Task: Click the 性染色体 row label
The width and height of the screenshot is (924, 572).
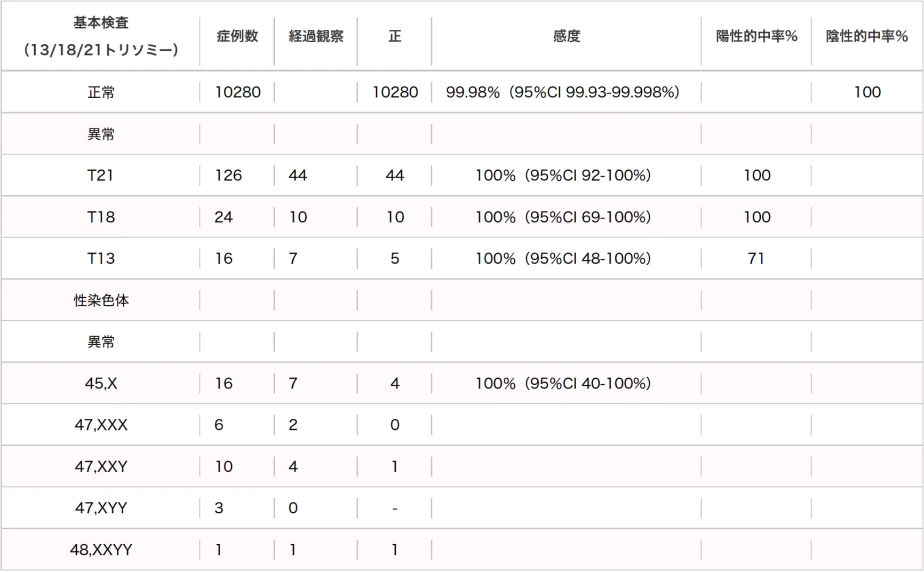Action: (x=101, y=300)
